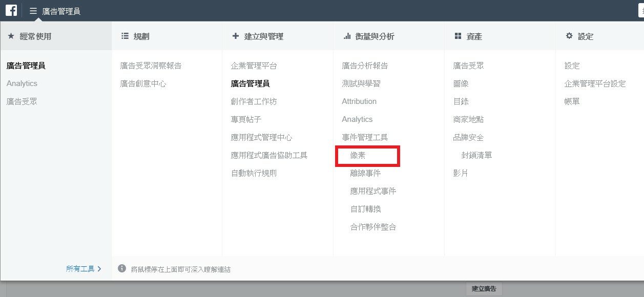644x297 pixels.
Task: Open 目錄 under 資產
Action: [461, 101]
